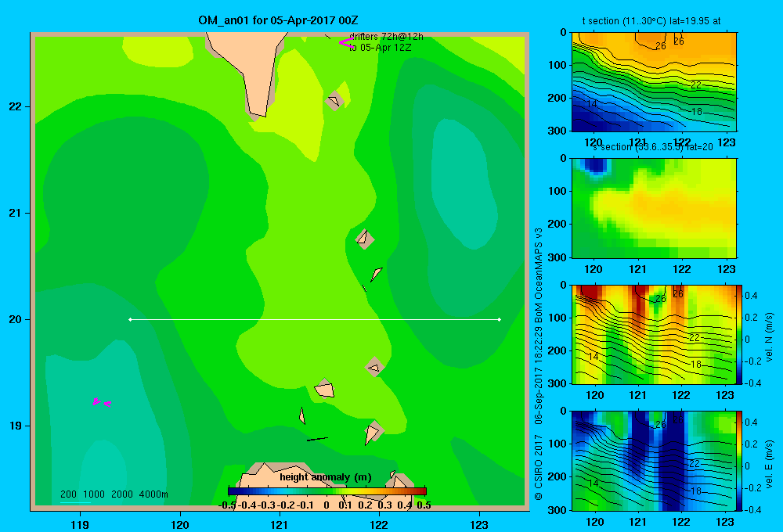783x532 pixels.
Task: Open the salinity section panel
Action: click(654, 208)
